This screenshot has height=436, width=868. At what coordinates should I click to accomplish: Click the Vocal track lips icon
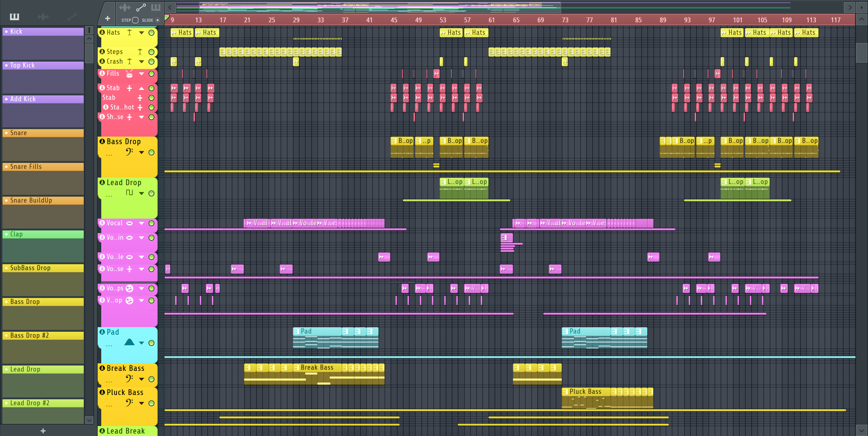[129, 223]
